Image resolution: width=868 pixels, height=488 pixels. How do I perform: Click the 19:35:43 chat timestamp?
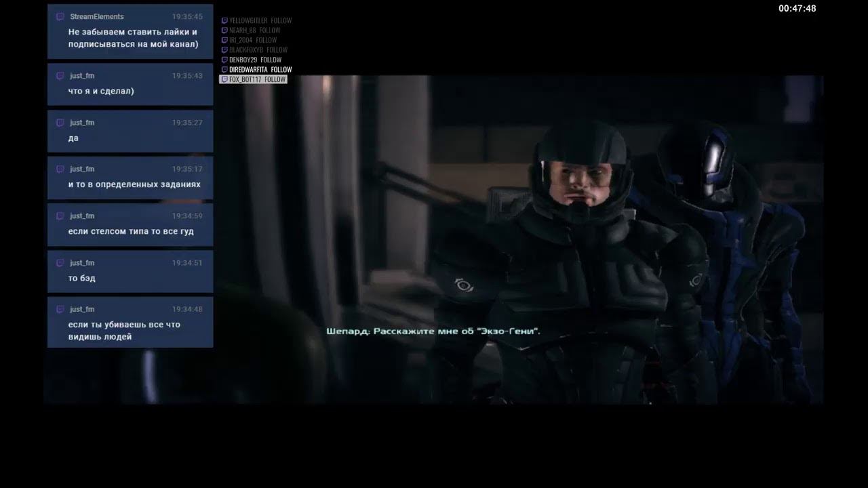click(187, 76)
